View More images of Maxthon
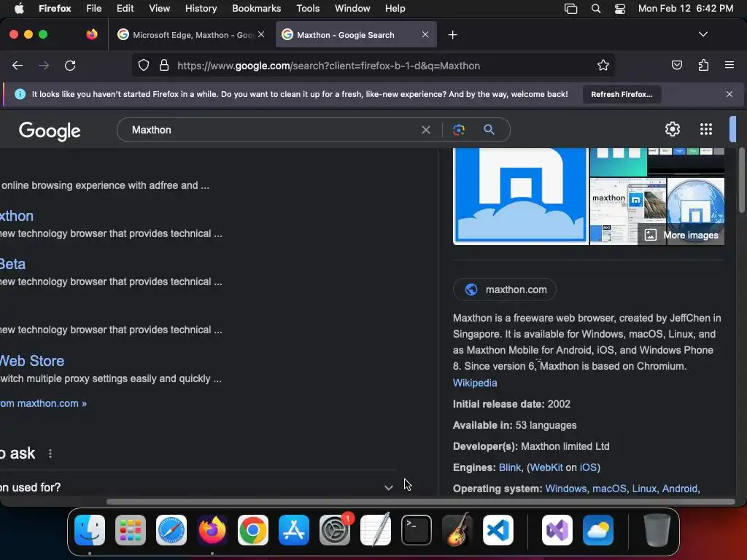The image size is (747, 560). [x=682, y=236]
